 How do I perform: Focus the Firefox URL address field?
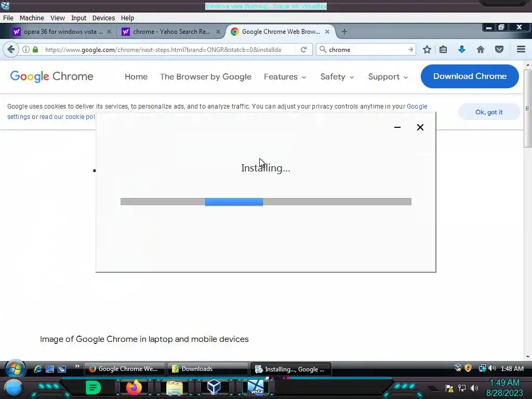click(x=163, y=49)
